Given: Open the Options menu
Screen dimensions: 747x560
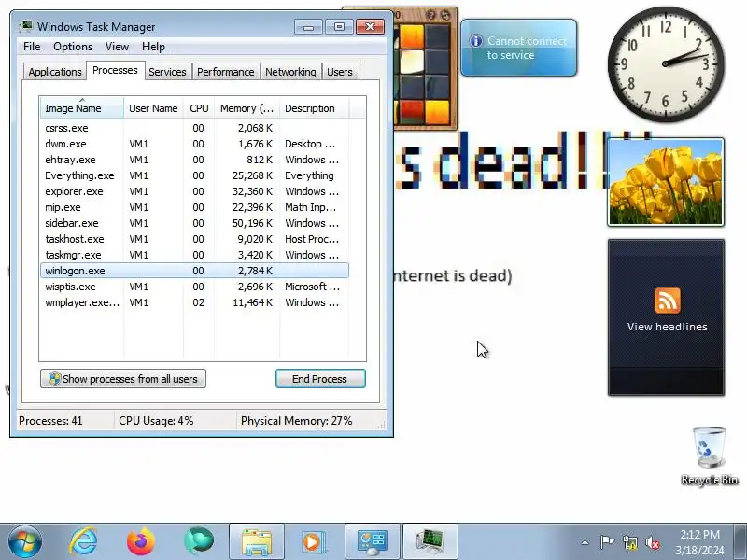Looking at the screenshot, I should coord(73,47).
